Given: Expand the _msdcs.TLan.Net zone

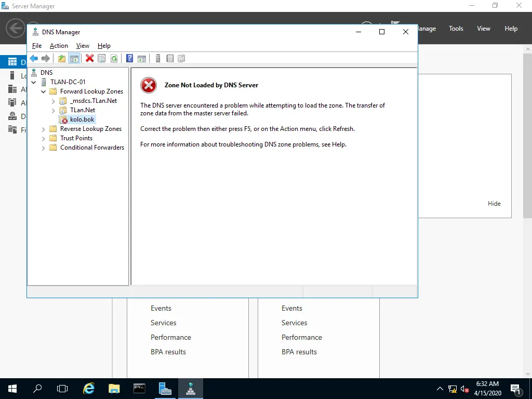Looking at the screenshot, I should point(54,101).
